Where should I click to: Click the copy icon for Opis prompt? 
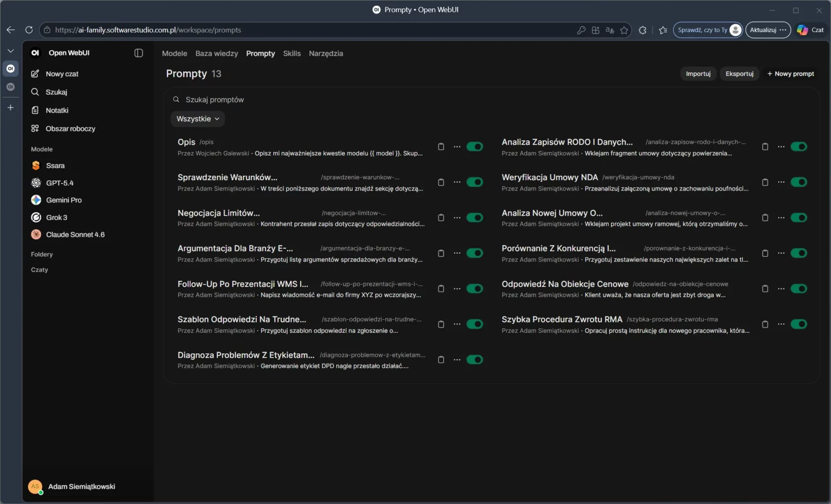tap(441, 147)
